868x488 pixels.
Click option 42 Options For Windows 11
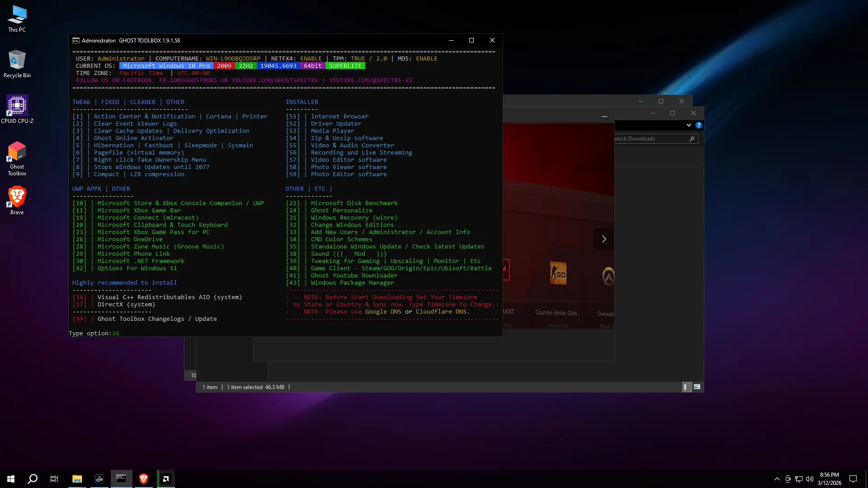tap(125, 268)
